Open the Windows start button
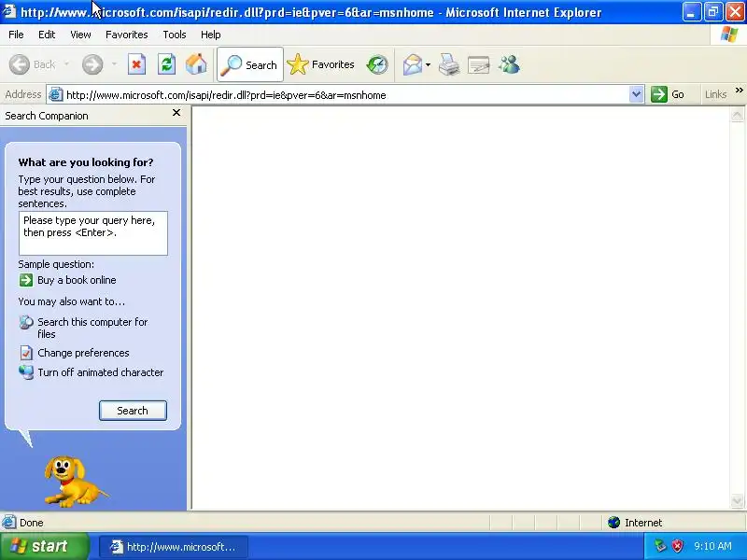The image size is (747, 560). pyautogui.click(x=44, y=546)
